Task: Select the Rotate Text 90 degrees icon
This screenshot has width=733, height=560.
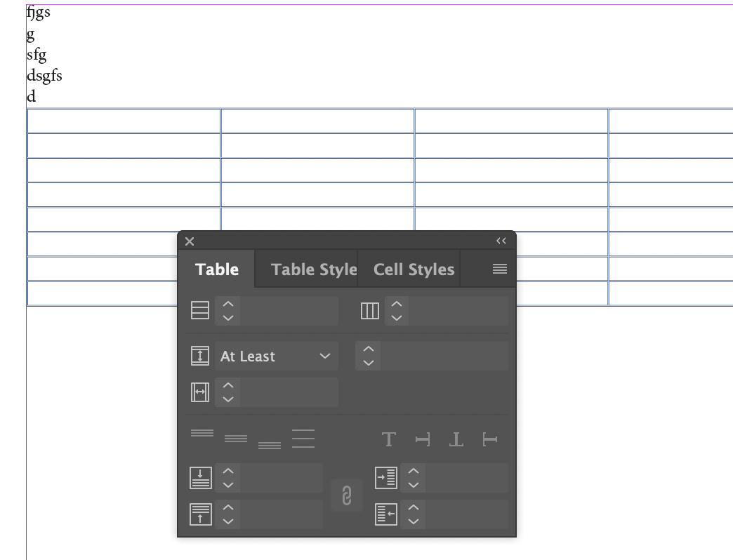Action: pos(422,439)
